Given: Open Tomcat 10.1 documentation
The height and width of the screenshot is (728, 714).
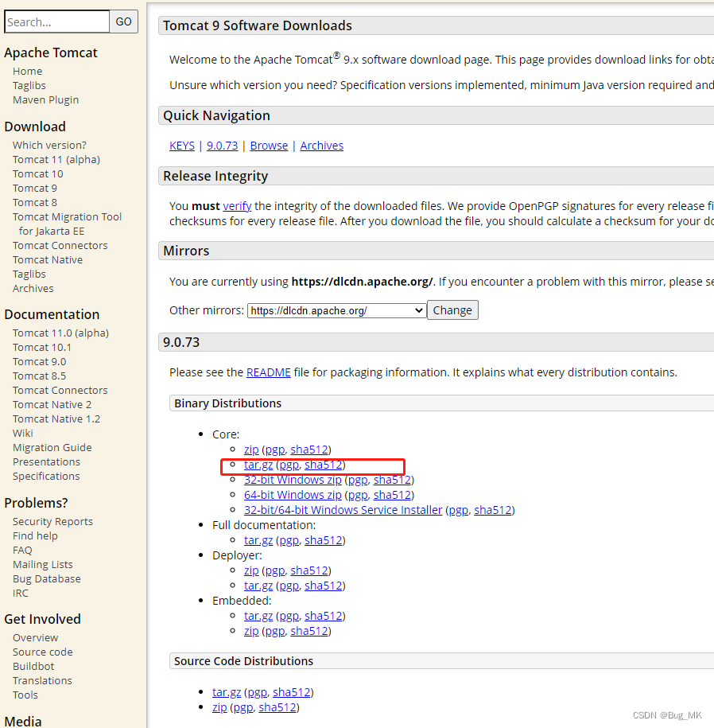Looking at the screenshot, I should (42, 347).
